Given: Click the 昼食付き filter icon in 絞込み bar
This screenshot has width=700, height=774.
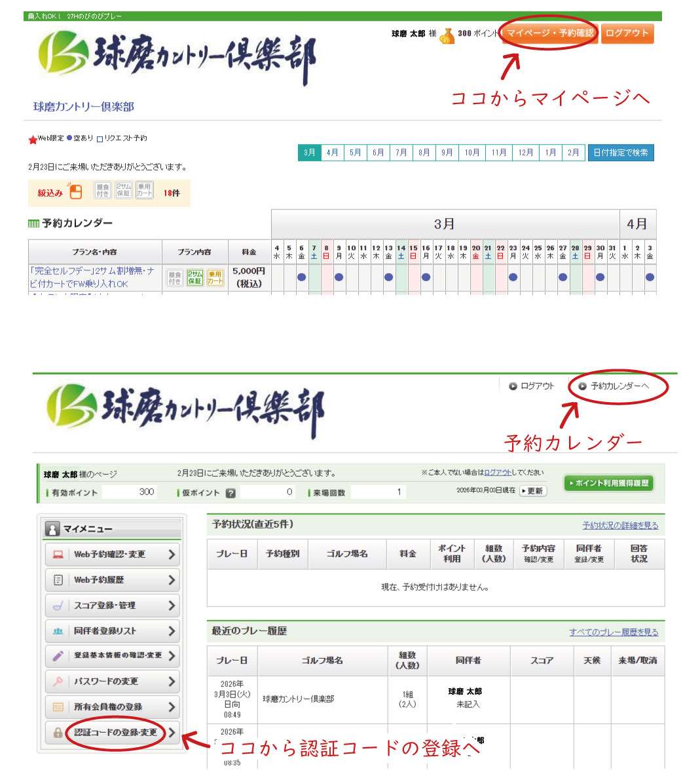Looking at the screenshot, I should pyautogui.click(x=103, y=191).
